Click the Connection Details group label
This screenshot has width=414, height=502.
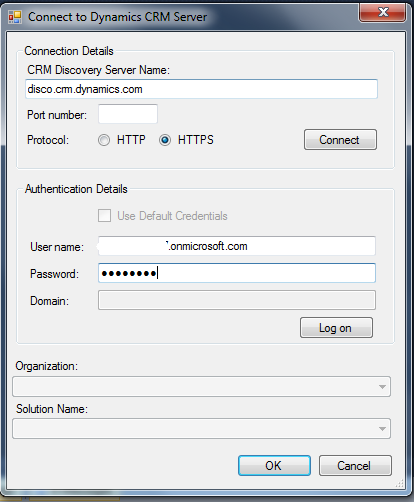[x=69, y=51]
